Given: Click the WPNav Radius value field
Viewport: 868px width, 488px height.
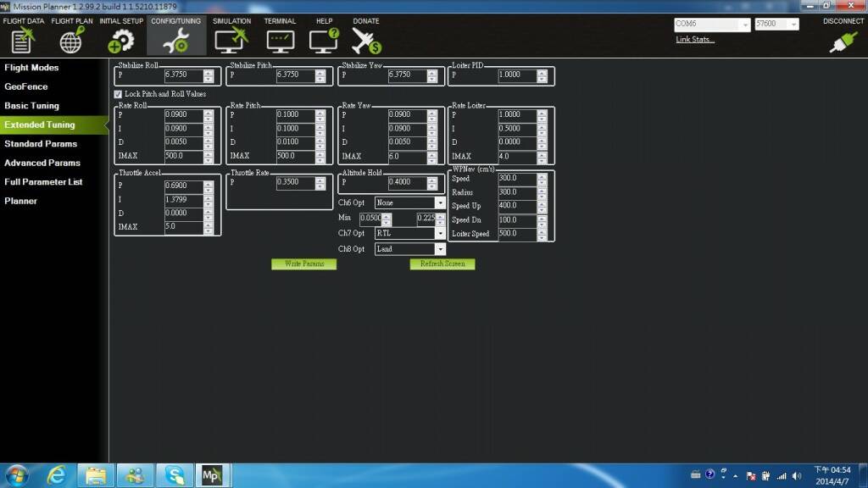Looking at the screenshot, I should pyautogui.click(x=518, y=192).
